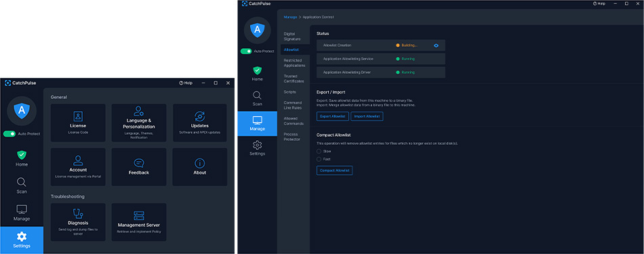
Task: Open Manage in Settings window sidebar
Action: click(x=22, y=213)
